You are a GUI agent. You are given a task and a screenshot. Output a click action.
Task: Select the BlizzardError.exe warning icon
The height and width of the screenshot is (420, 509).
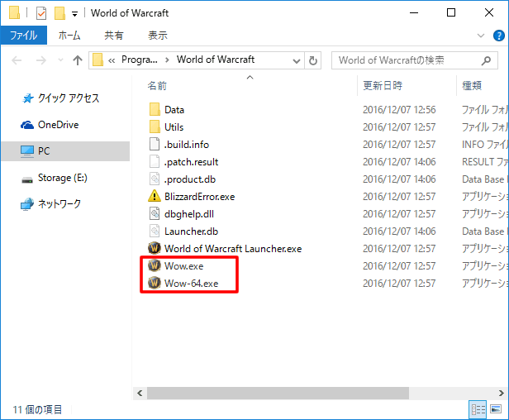coord(155,196)
